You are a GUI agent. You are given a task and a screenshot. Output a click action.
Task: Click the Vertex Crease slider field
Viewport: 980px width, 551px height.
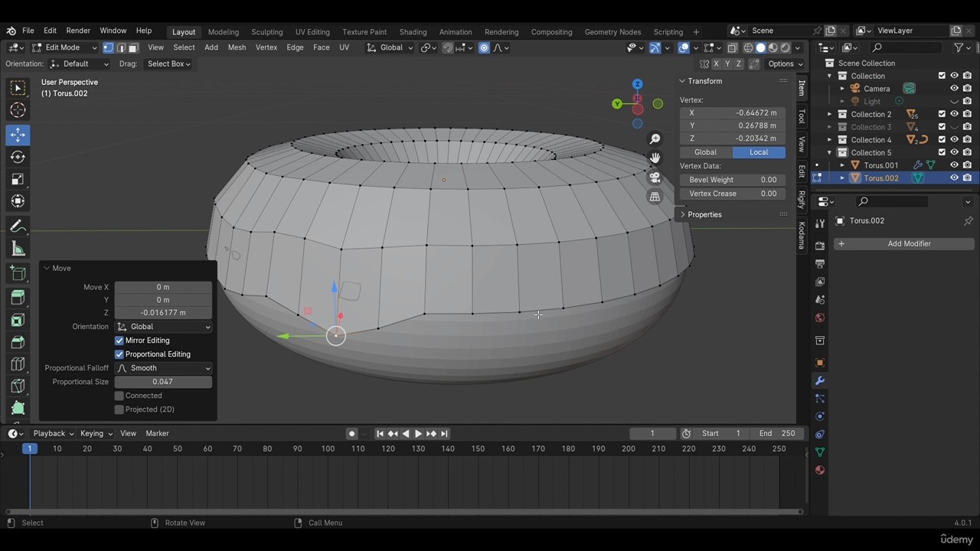tap(733, 194)
